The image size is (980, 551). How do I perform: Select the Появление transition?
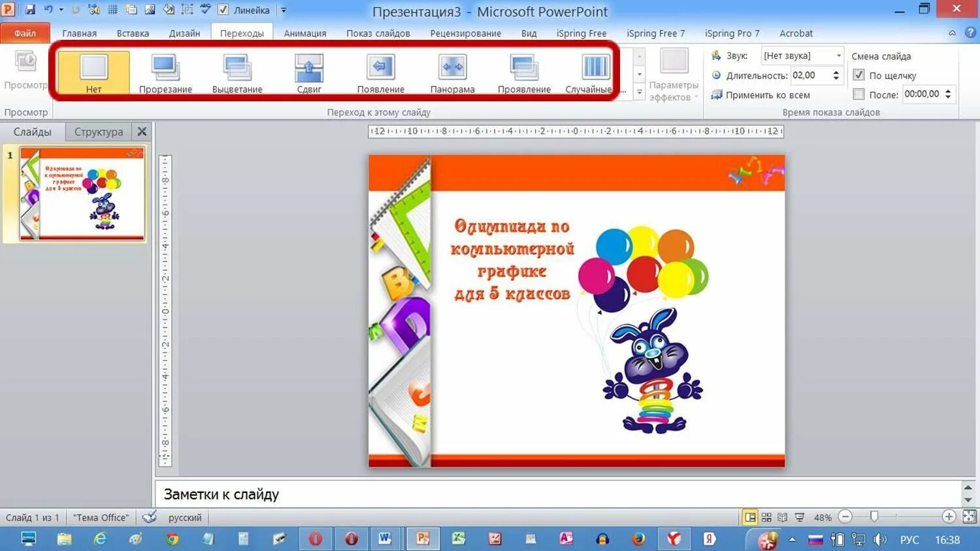[381, 73]
